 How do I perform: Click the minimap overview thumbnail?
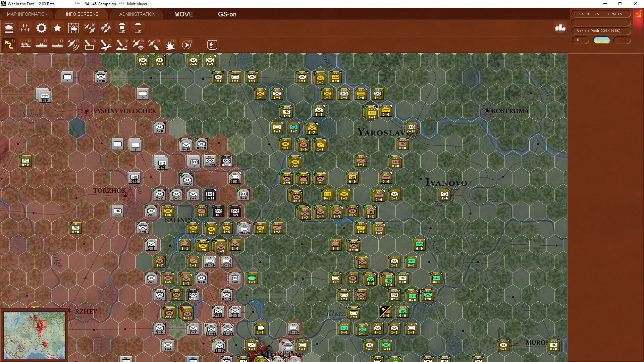click(35, 335)
